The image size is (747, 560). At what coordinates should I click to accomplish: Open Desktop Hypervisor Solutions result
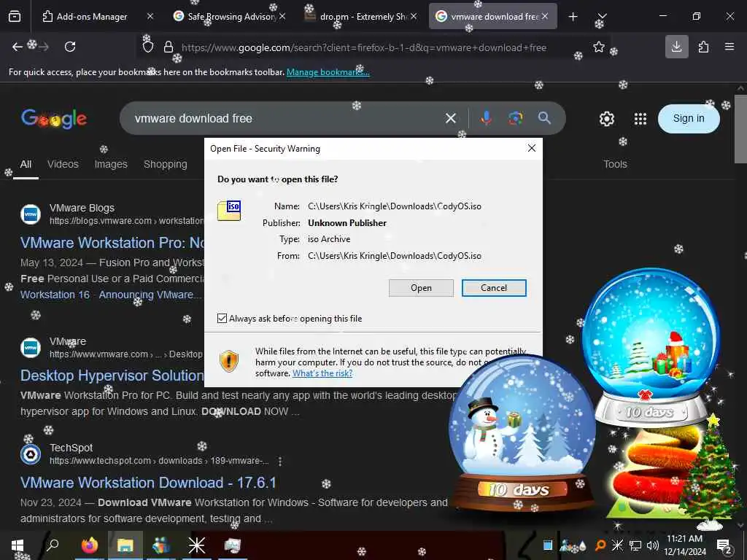112,376
